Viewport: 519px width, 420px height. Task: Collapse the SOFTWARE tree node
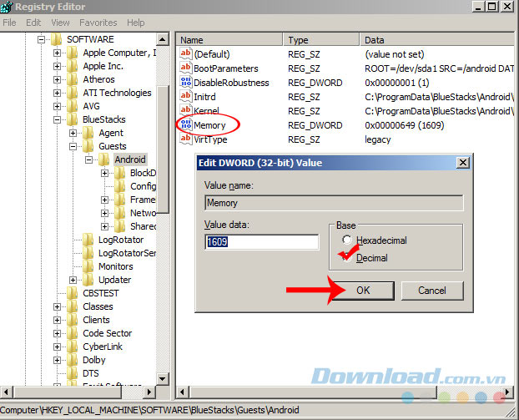(42, 40)
